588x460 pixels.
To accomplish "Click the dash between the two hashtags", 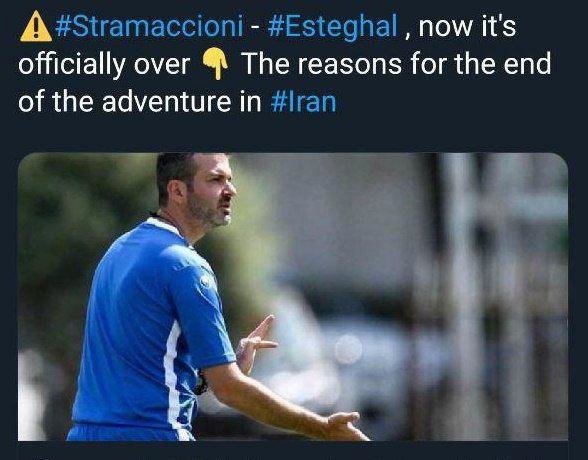I will click(255, 28).
